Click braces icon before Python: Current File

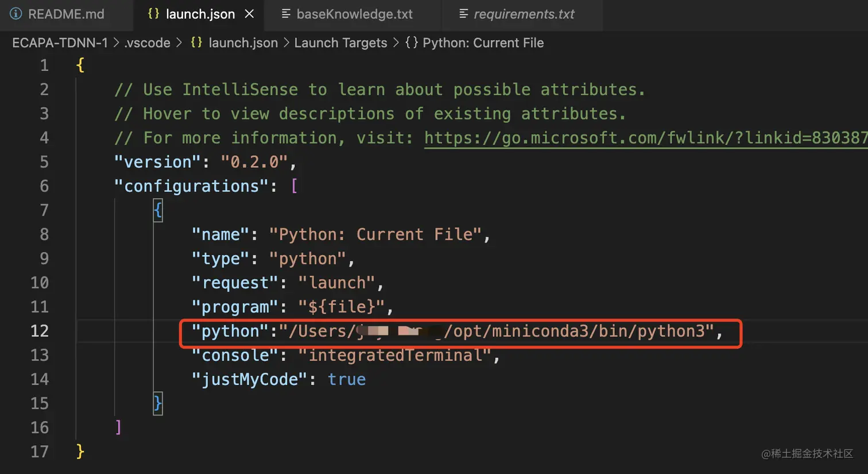[411, 43]
